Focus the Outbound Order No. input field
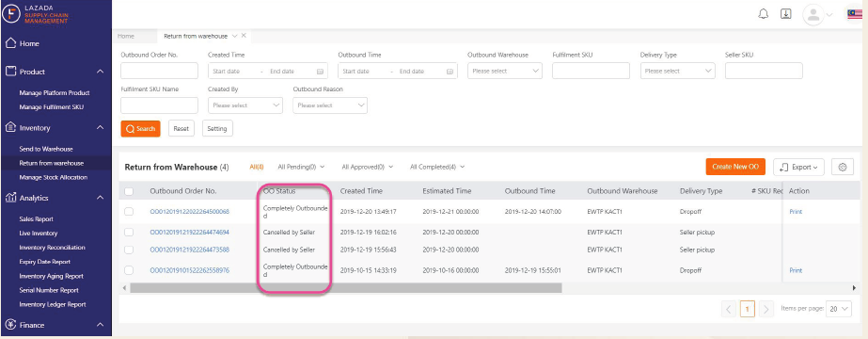 (x=160, y=71)
